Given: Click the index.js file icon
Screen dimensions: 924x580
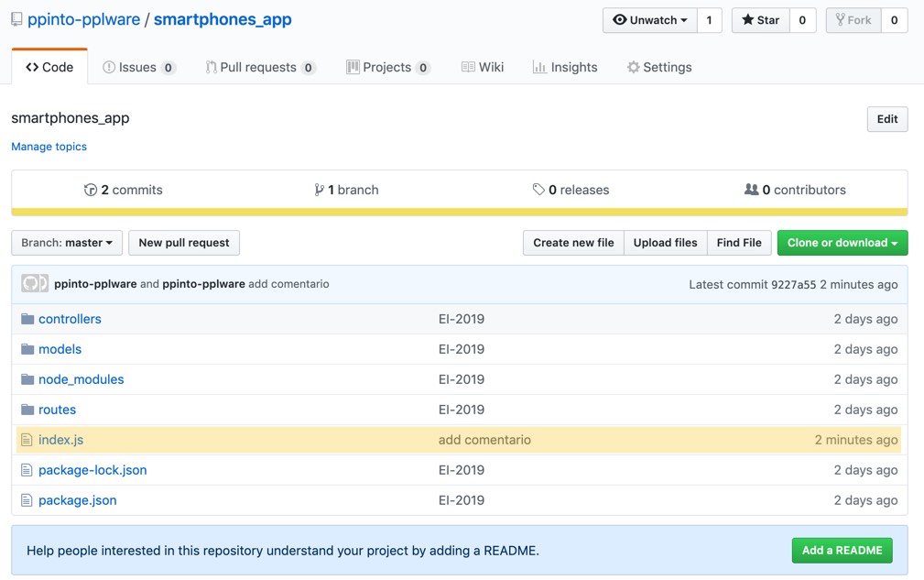Looking at the screenshot, I should 27,440.
